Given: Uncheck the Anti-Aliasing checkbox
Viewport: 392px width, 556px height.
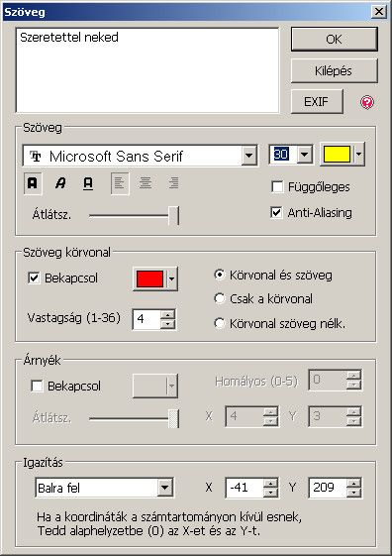Looking at the screenshot, I should (276, 212).
